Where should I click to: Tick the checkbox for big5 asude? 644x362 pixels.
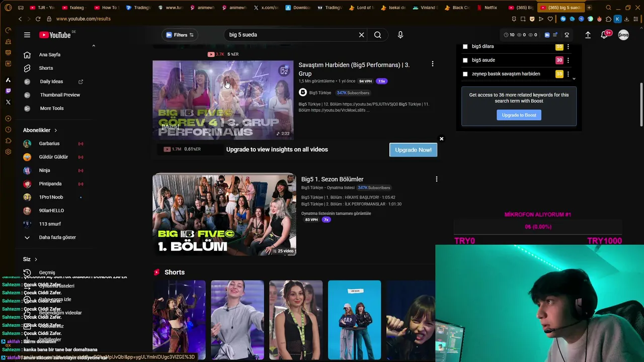tap(465, 60)
